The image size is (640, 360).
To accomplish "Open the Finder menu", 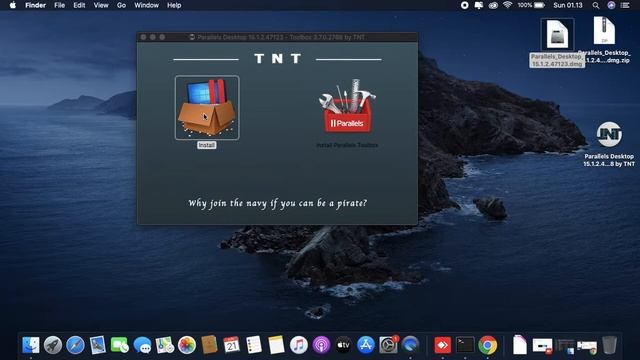I will click(x=36, y=5).
